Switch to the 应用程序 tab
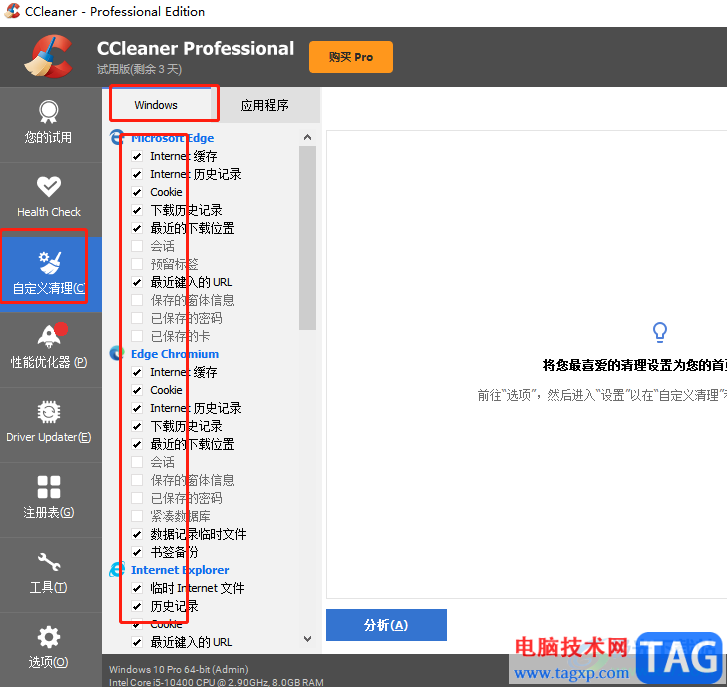 (x=264, y=105)
